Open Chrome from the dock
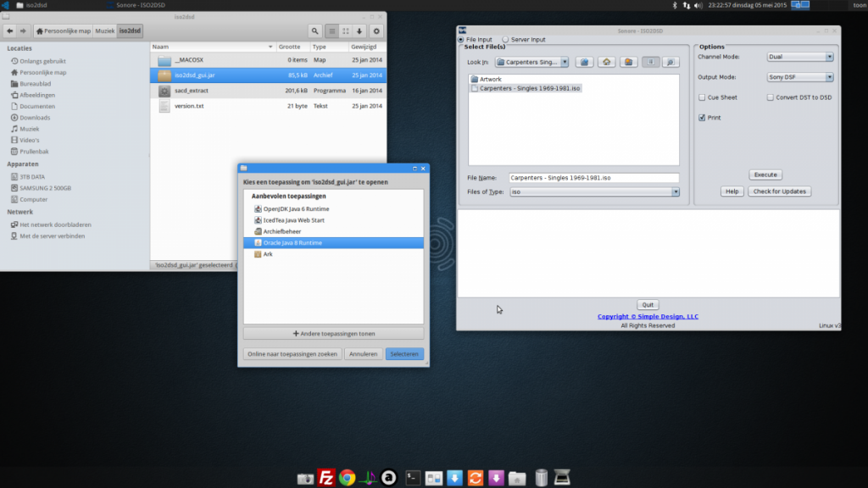 (347, 478)
